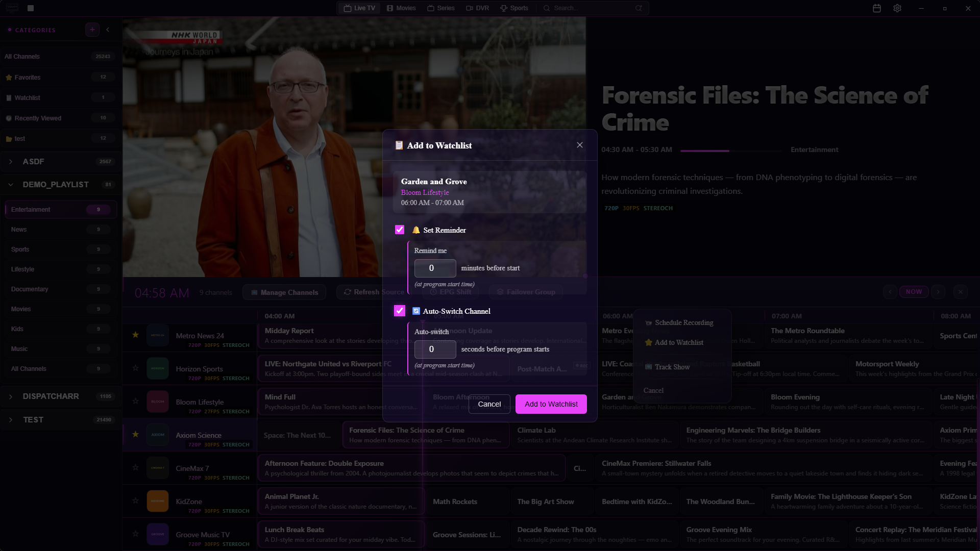Click the Groove Music TV channel logo
Image resolution: width=980 pixels, height=551 pixels.
[x=158, y=534]
